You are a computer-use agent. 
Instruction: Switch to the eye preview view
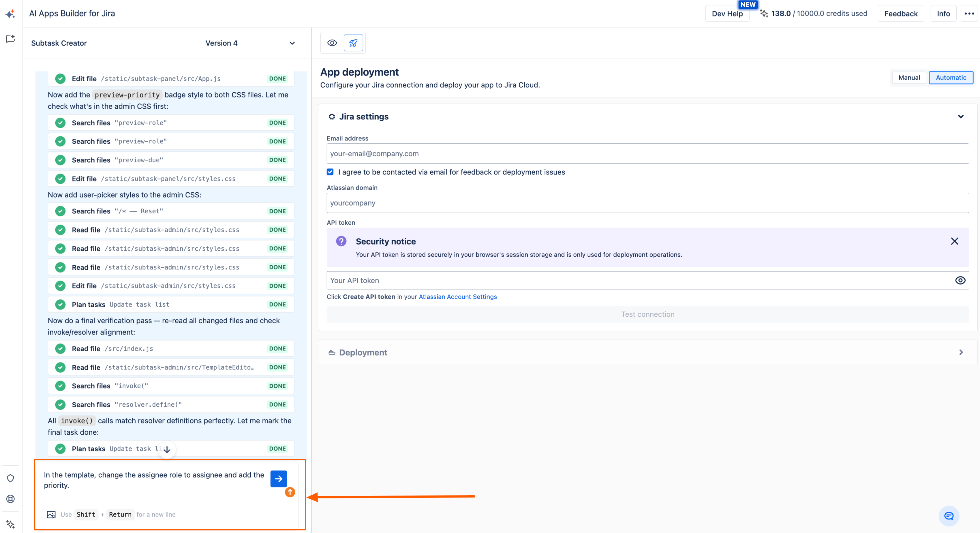click(x=332, y=43)
